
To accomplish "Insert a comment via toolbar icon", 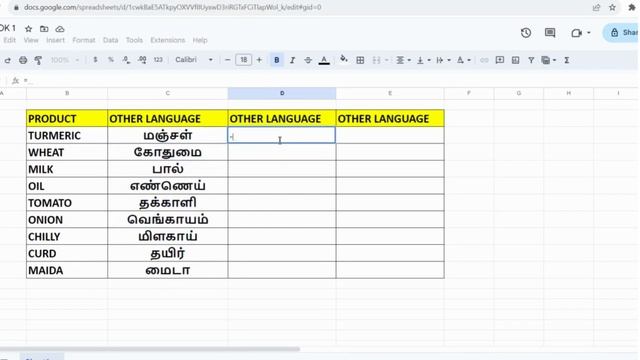I will tap(500, 60).
